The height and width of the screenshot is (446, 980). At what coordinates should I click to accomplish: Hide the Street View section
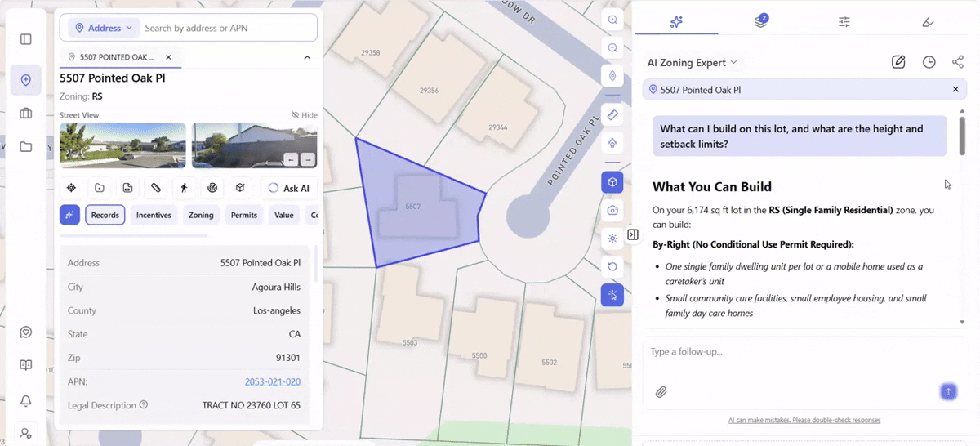click(304, 115)
